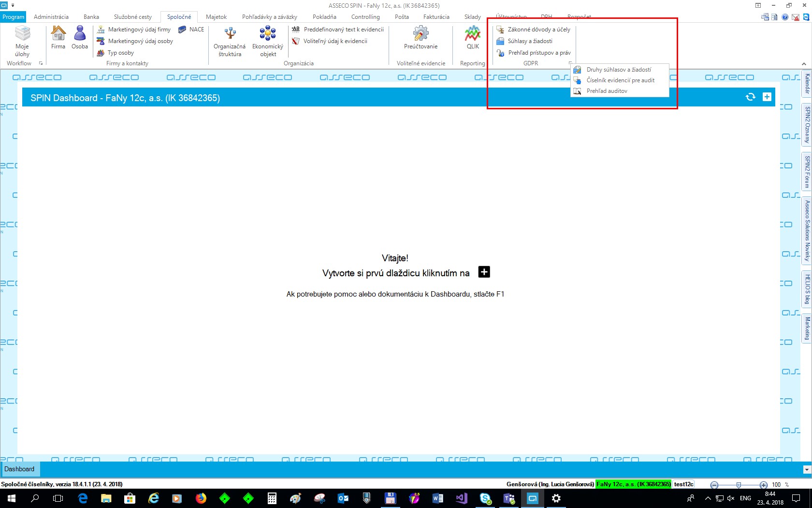Refresh the SPIN Dashboard

pos(751,97)
